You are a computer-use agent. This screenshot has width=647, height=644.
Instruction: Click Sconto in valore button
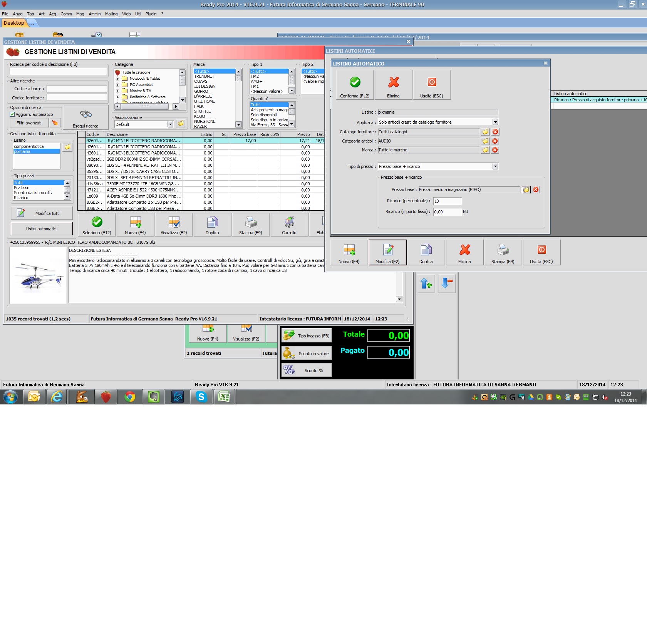[307, 354]
